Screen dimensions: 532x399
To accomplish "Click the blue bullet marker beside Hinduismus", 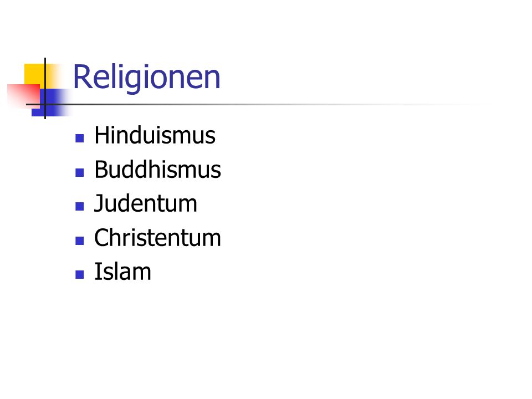I will [80, 138].
